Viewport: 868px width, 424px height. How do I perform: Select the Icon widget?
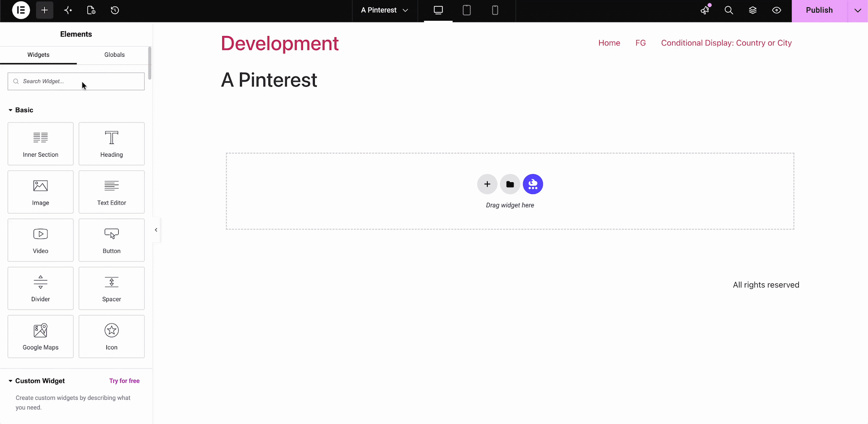point(111,336)
